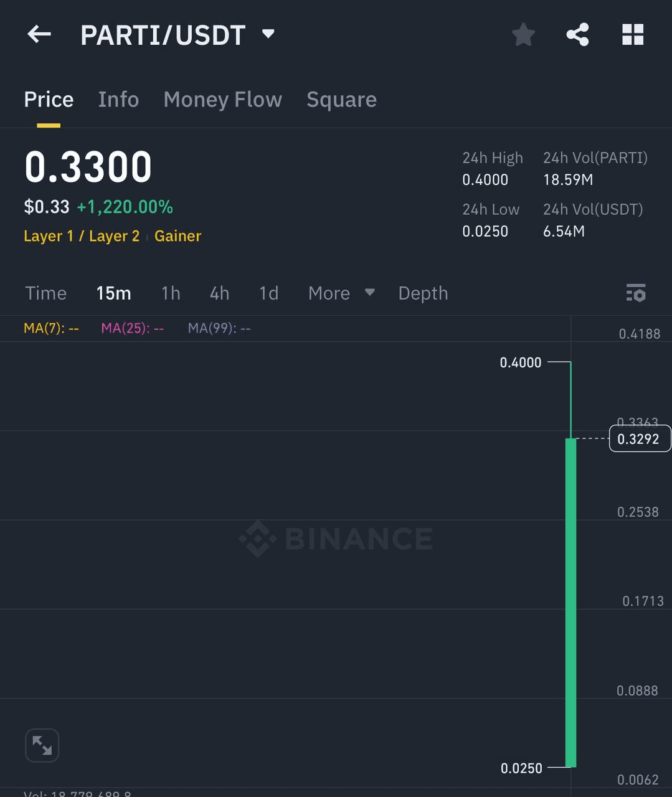Tap the 24h Vol(USDT) value 6.54M
The height and width of the screenshot is (797, 672).
pos(564,232)
